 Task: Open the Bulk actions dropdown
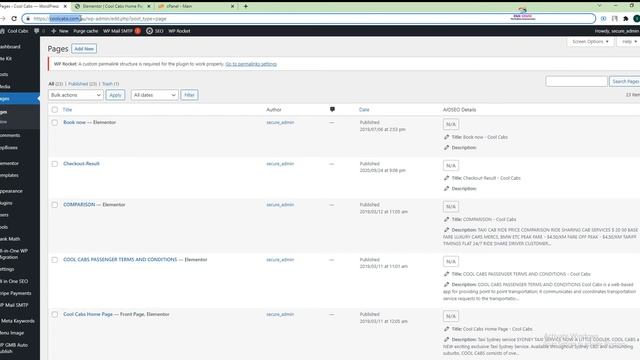pos(76,95)
